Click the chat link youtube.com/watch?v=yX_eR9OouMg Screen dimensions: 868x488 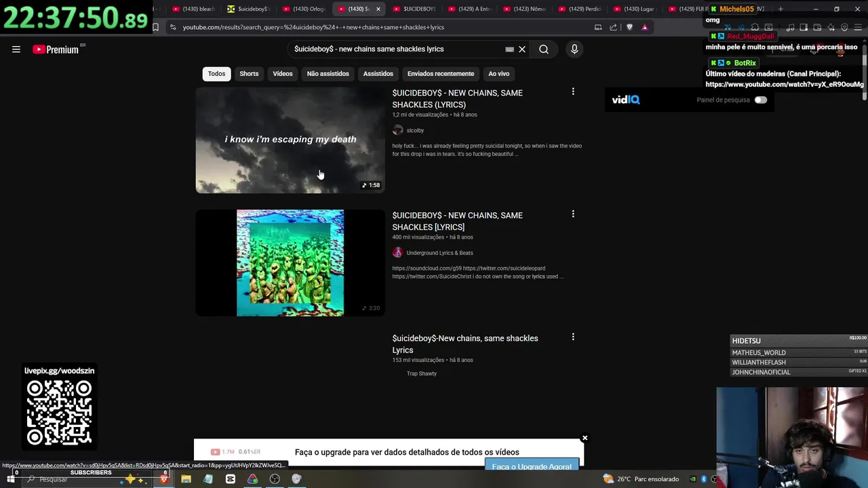785,84
